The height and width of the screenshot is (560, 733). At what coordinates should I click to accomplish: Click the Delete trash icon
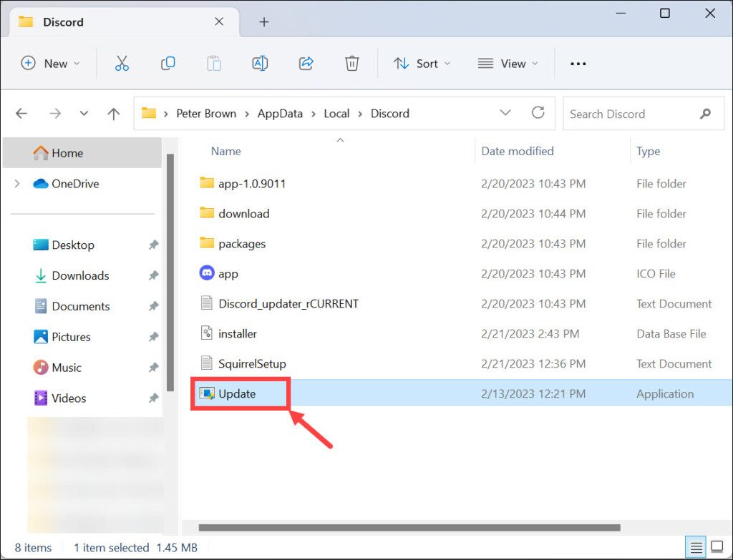[x=351, y=64]
